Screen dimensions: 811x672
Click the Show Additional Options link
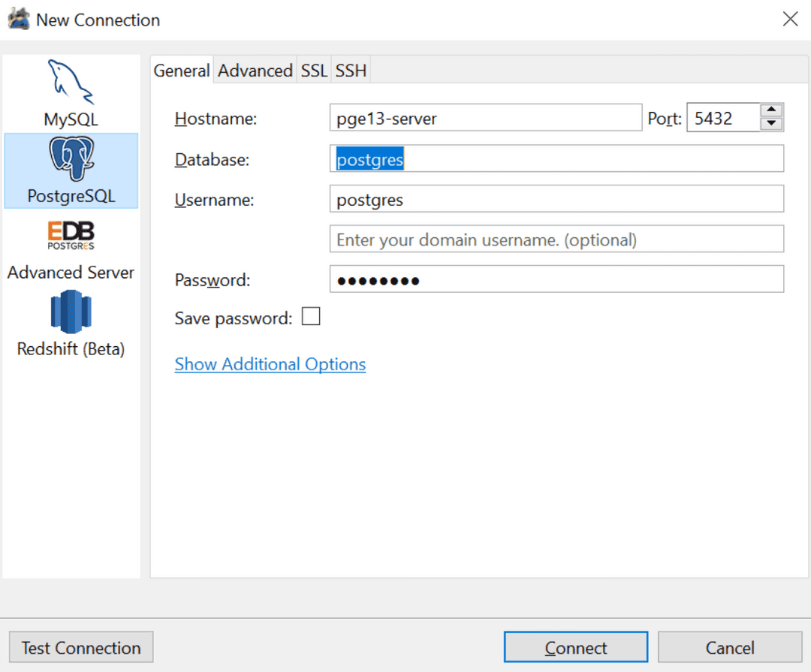270,363
